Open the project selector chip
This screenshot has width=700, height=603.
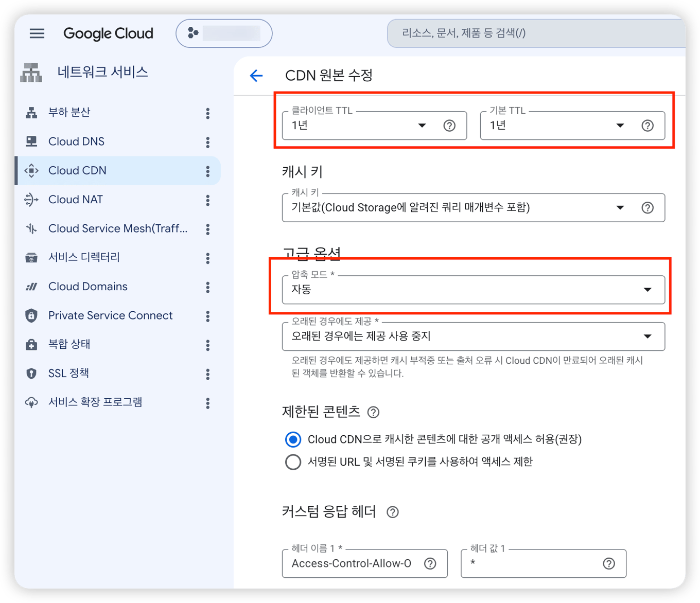click(224, 33)
